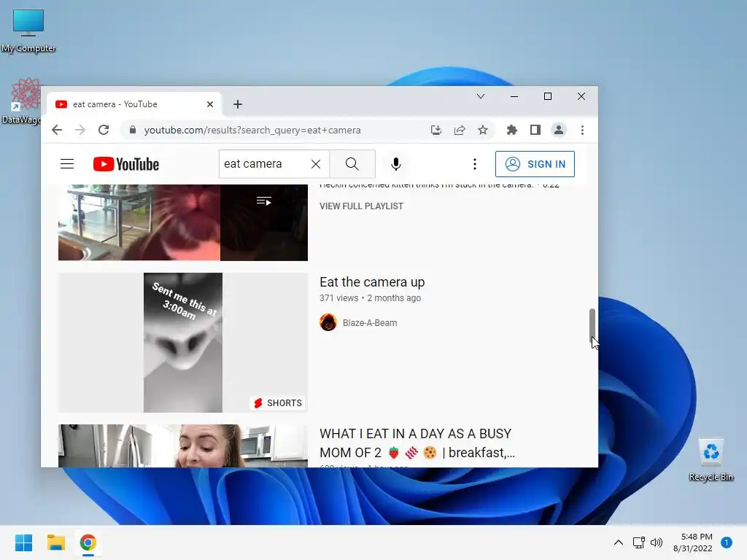Click the Blaze-A-Beam channel avatar
The width and height of the screenshot is (747, 560).
tap(328, 322)
